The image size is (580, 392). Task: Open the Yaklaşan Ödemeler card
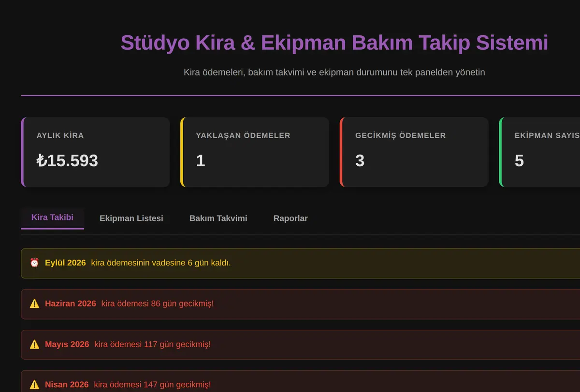click(x=255, y=152)
